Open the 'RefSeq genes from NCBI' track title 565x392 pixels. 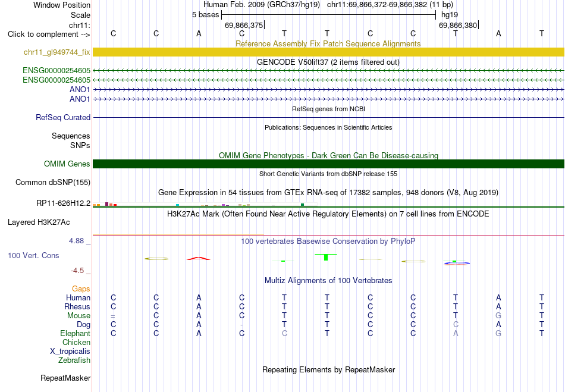click(328, 109)
